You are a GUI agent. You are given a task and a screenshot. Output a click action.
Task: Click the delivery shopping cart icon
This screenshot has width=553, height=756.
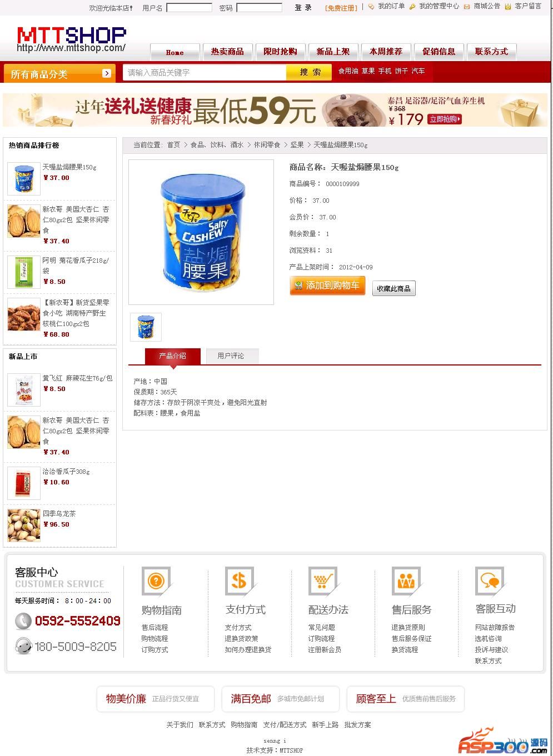point(323,581)
